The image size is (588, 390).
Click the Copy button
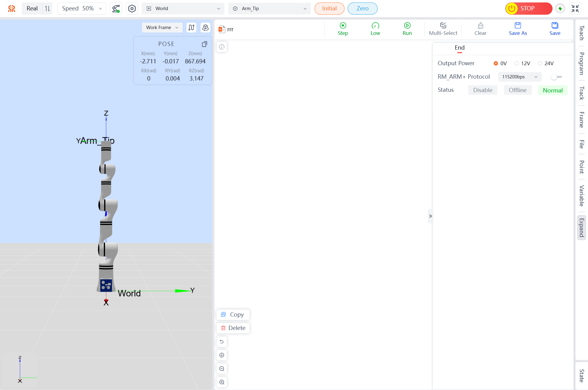coord(233,315)
